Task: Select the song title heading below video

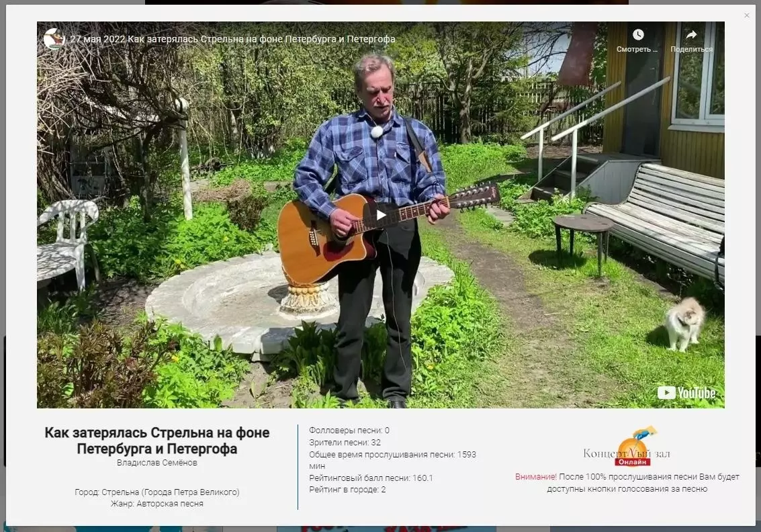Action: (156, 440)
